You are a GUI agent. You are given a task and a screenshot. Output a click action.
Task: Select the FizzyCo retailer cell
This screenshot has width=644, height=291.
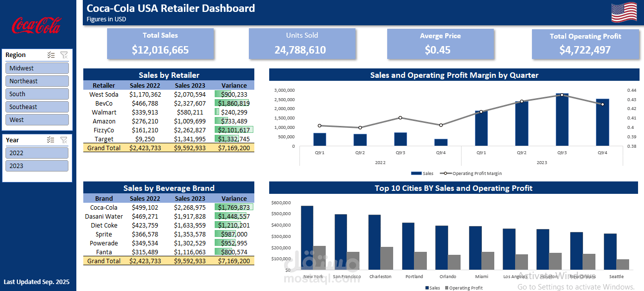pos(104,130)
